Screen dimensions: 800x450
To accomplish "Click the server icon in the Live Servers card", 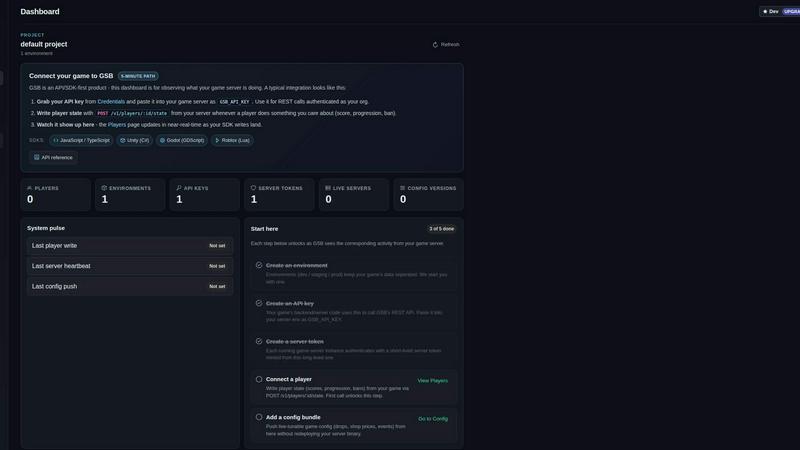I will click(x=328, y=188).
